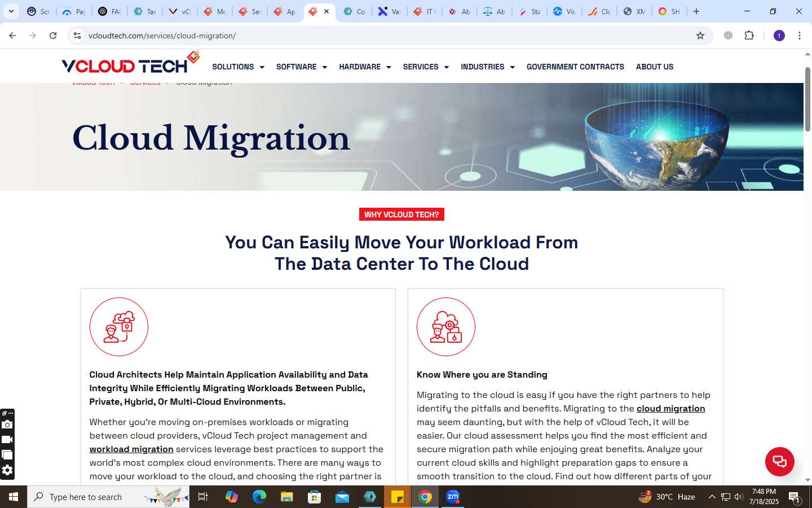
Task: Click the cloud architect circle icon
Action: [119, 327]
